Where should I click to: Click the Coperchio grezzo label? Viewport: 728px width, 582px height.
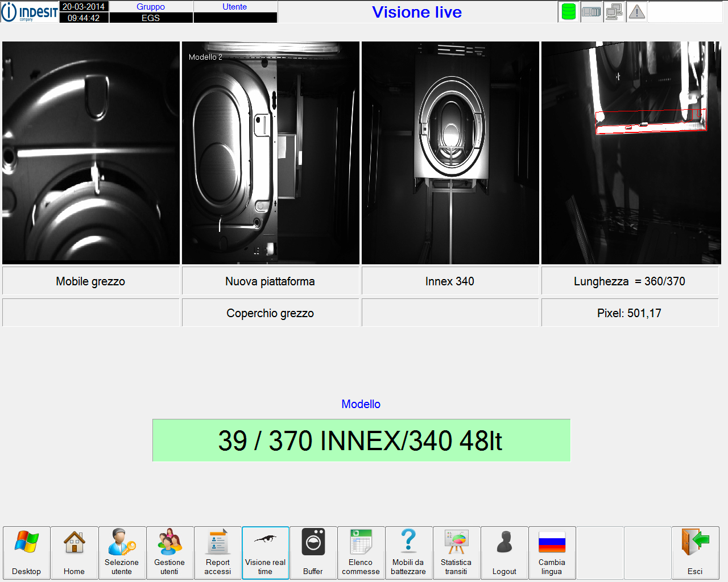pos(270,313)
